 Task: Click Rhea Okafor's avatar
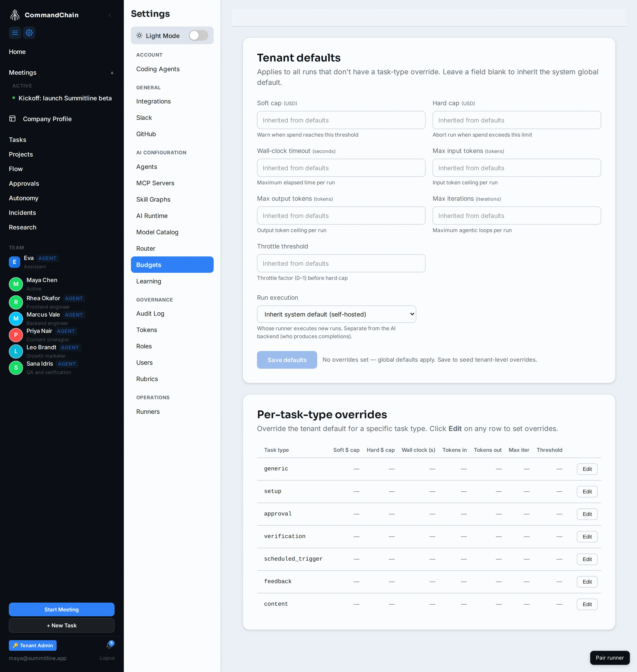click(16, 302)
